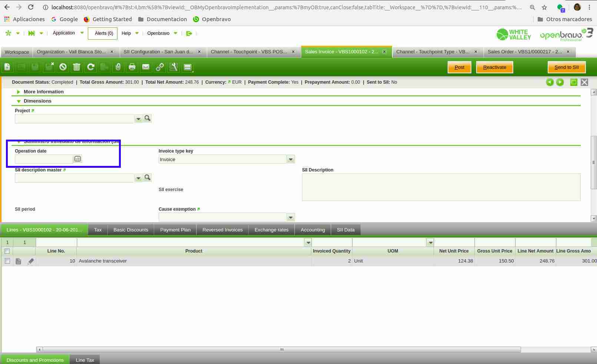Open form view for Avalanche transceiver line
Image resolution: width=597 pixels, height=364 pixels.
pyautogui.click(x=19, y=261)
